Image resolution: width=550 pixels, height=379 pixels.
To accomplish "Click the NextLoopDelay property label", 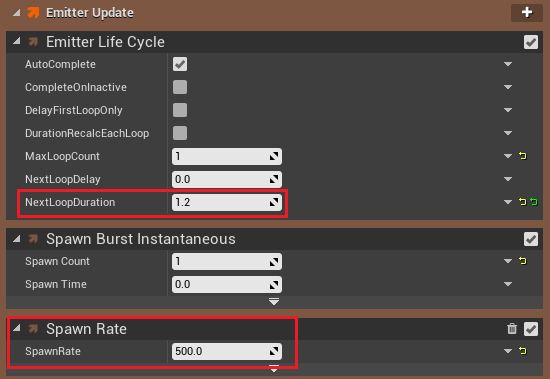I will coord(62,180).
